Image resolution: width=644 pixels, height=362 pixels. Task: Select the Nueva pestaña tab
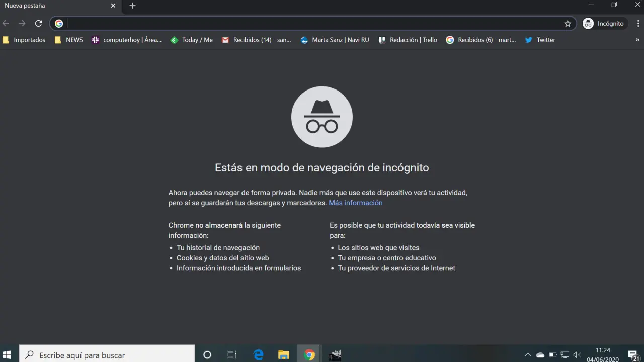click(x=50, y=6)
